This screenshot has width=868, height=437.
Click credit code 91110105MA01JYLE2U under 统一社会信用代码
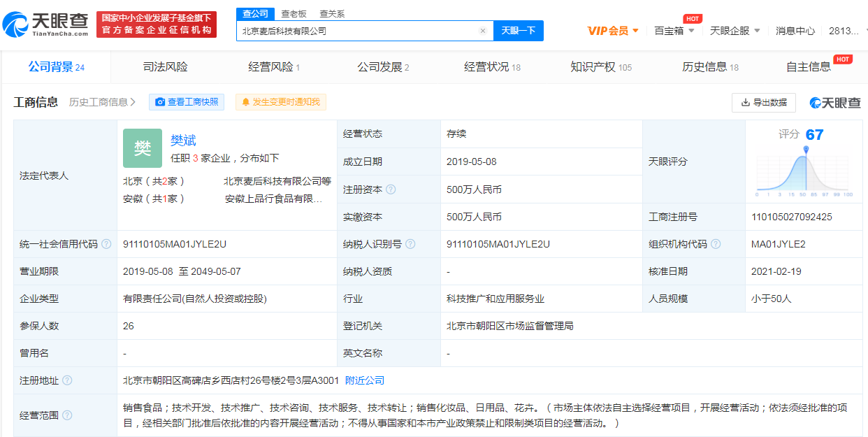(x=175, y=244)
